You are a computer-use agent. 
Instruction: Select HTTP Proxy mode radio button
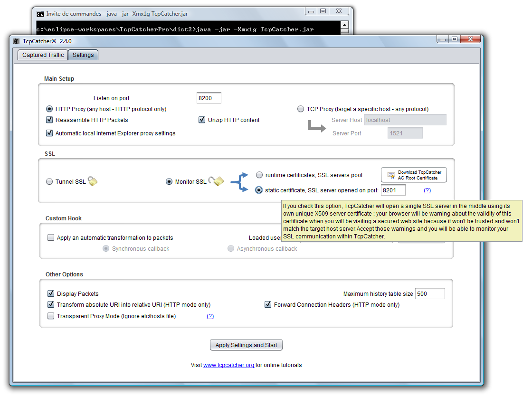pyautogui.click(x=49, y=109)
